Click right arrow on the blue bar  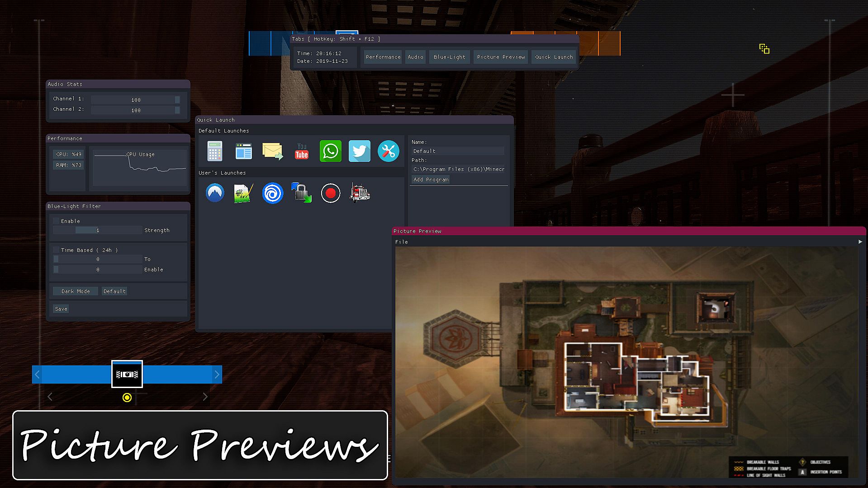(x=217, y=374)
